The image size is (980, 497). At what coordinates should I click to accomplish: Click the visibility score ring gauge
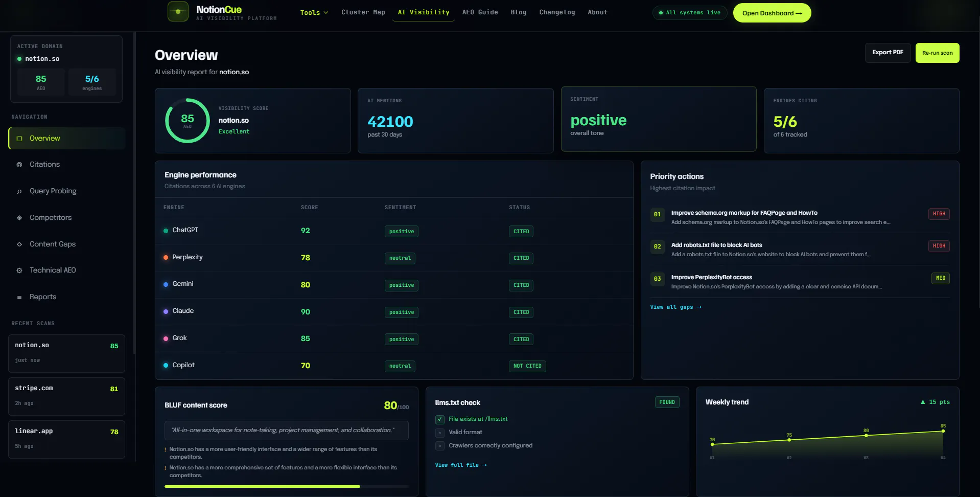pyautogui.click(x=188, y=121)
